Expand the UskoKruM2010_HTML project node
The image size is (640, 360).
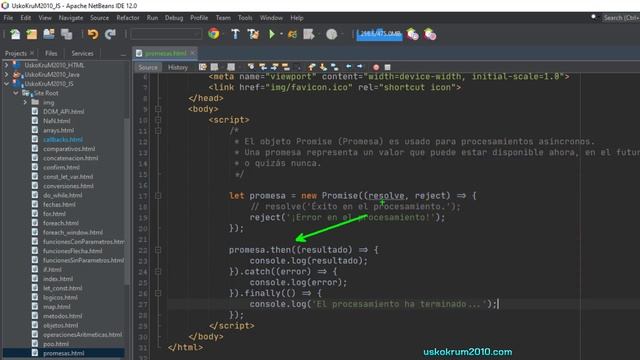[6, 65]
